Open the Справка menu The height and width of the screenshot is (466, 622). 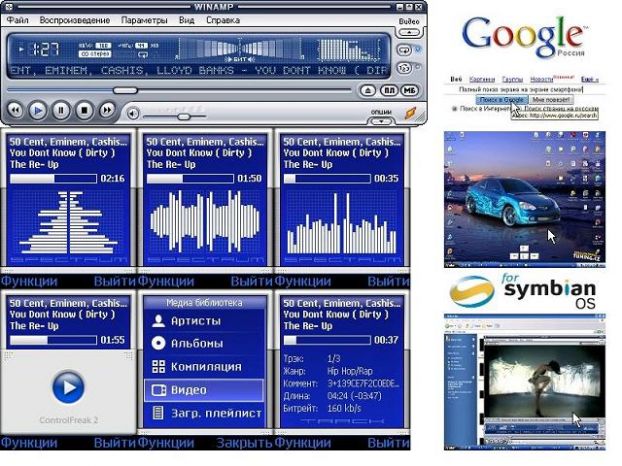[223, 20]
